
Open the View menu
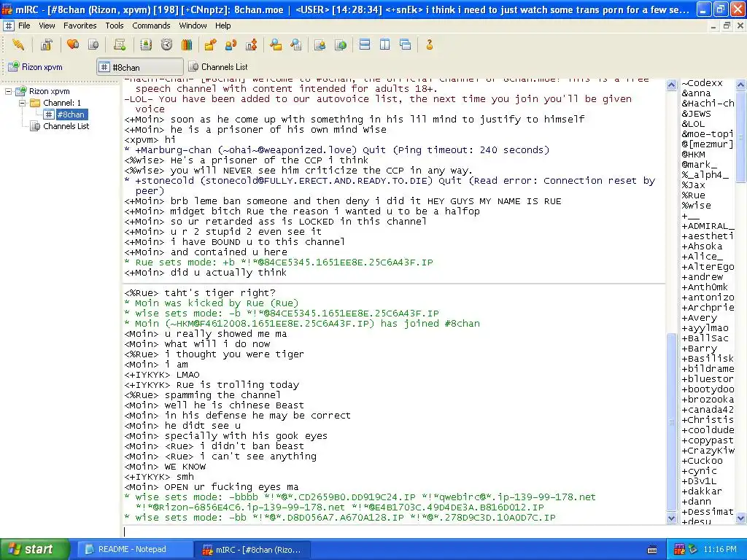click(x=47, y=26)
